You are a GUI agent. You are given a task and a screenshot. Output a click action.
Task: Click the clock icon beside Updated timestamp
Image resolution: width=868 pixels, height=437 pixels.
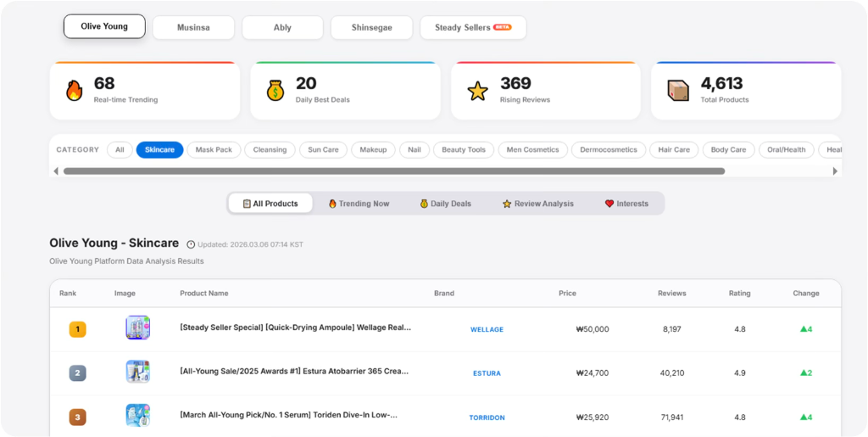[191, 244]
